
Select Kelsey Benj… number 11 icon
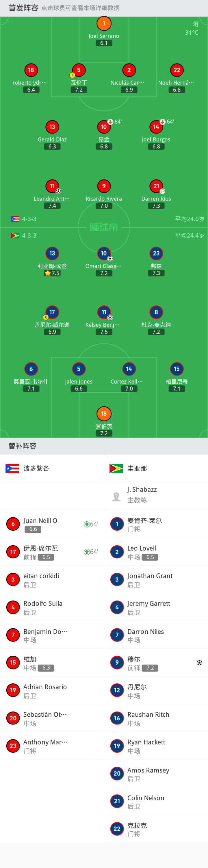pyautogui.click(x=104, y=312)
